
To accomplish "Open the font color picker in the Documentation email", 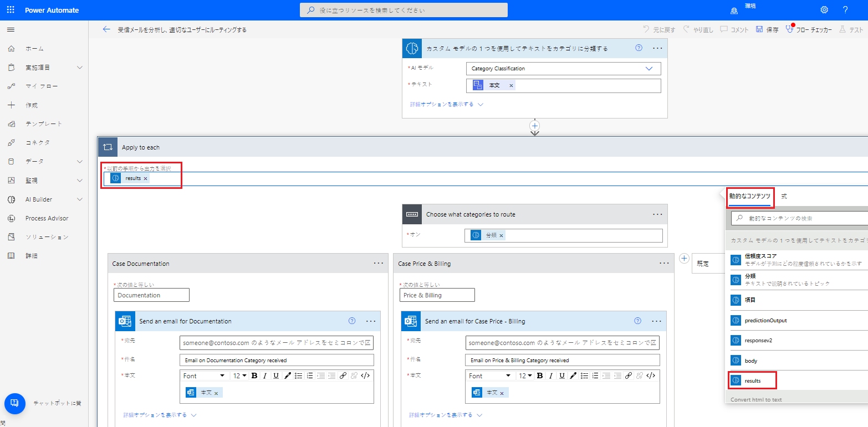I will click(288, 376).
